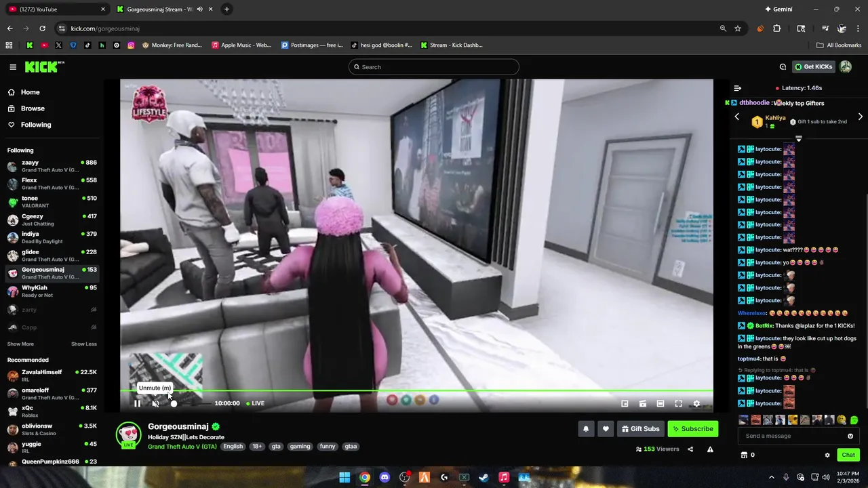Open the Apple Music bookmark
The image size is (868, 488).
tap(241, 45)
